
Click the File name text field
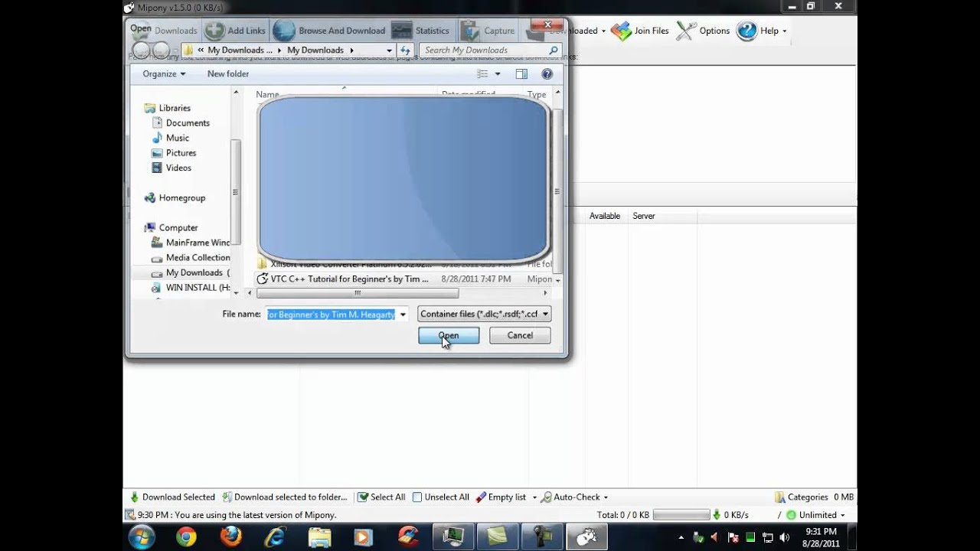331,315
